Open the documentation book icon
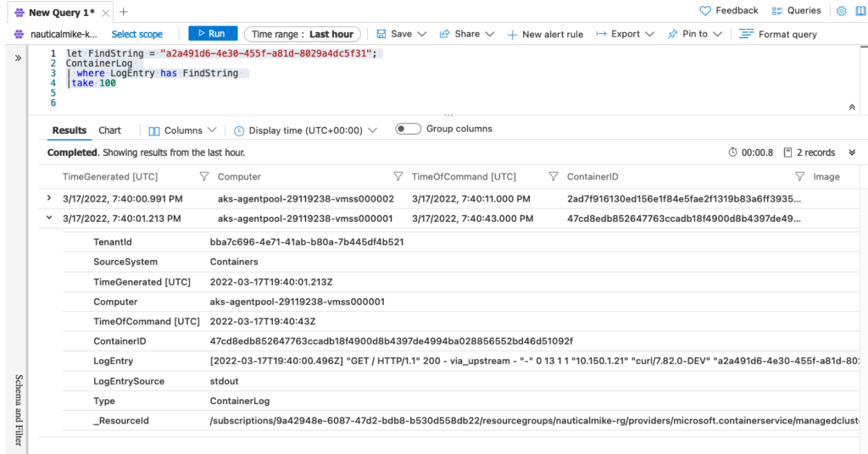Screen dimensions: 868x454 click(x=861, y=11)
